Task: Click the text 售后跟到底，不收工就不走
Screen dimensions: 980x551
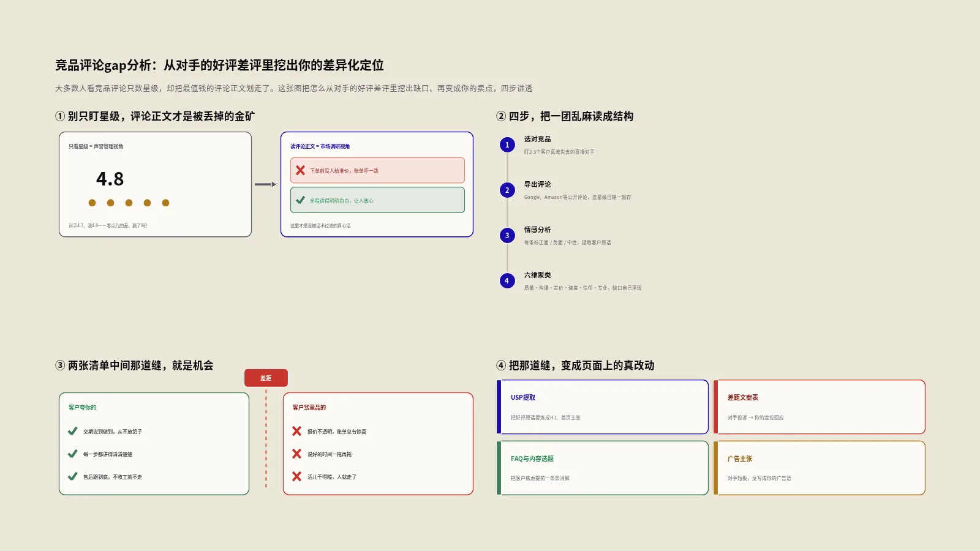Action: coord(113,477)
